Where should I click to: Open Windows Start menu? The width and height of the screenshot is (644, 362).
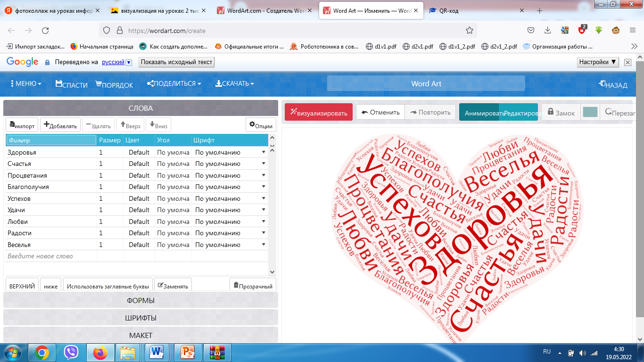click(x=13, y=353)
